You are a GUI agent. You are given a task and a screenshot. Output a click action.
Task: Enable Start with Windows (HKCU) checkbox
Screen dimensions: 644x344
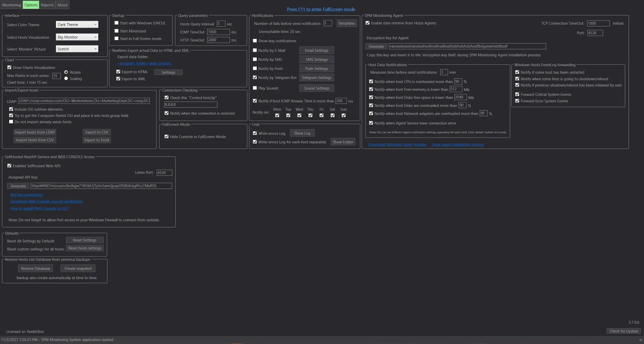click(x=116, y=23)
